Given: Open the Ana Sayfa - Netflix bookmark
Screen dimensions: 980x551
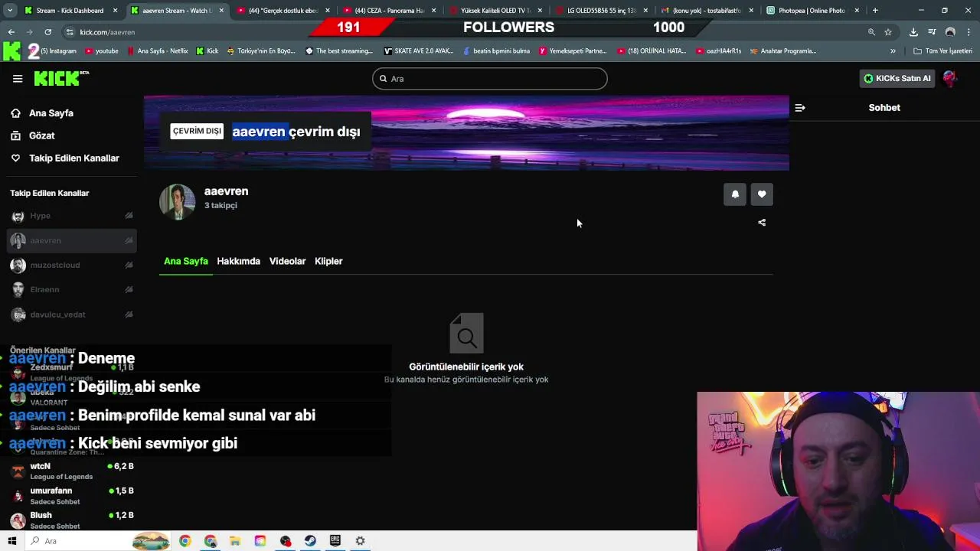Looking at the screenshot, I should (x=158, y=51).
